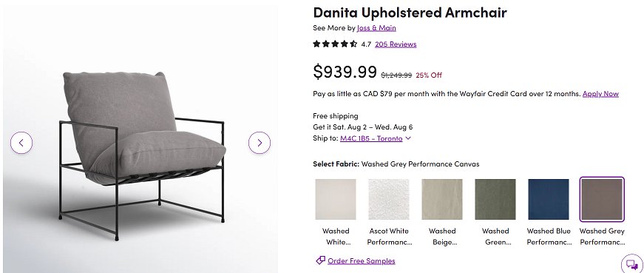Open the live chat bubble icon

click(632, 265)
